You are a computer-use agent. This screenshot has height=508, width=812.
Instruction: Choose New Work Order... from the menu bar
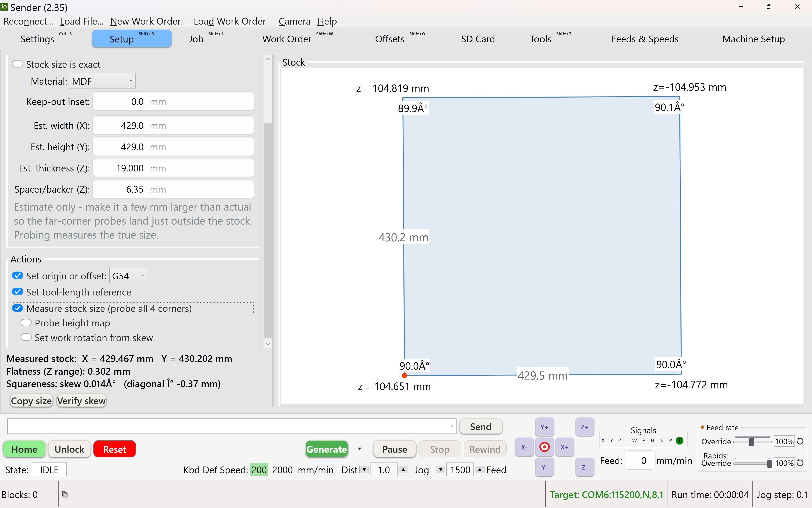pos(148,21)
